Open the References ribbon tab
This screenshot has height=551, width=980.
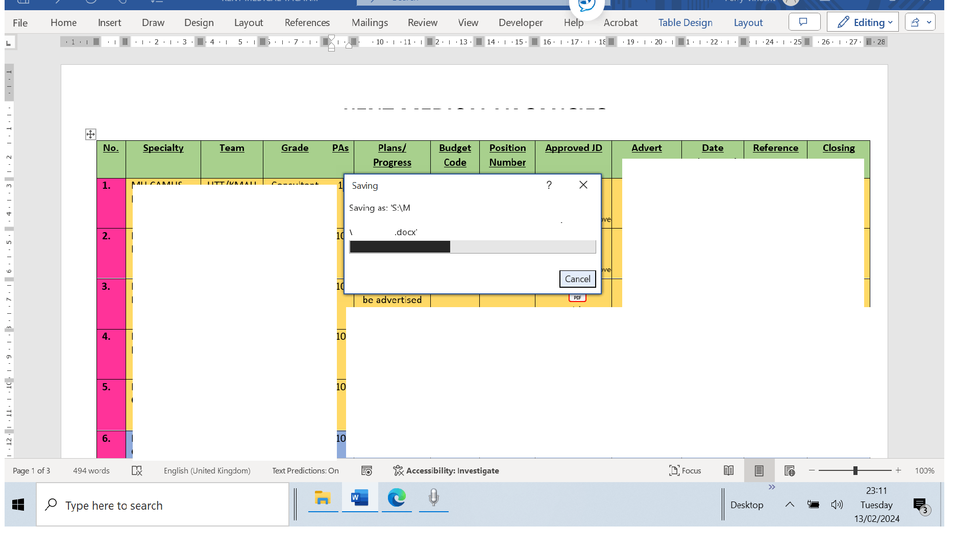307,22
